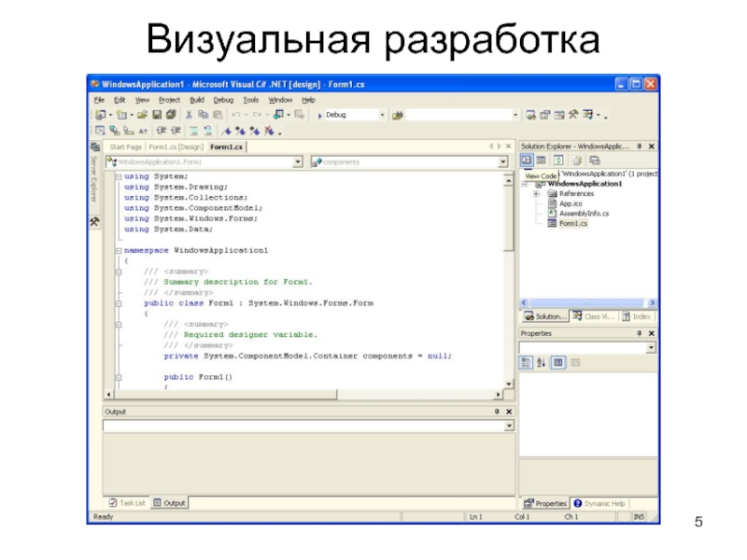This screenshot has height=560, width=747.
Task: Click View Code icon in Solution Explorer
Action: pyautogui.click(x=526, y=161)
